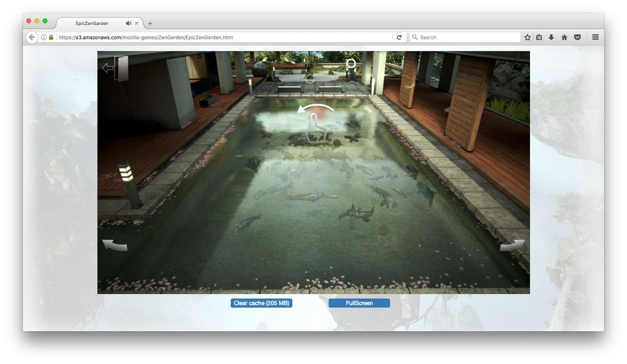Open a new tab with plus
Image resolution: width=627 pixels, height=364 pixels.
[x=150, y=23]
